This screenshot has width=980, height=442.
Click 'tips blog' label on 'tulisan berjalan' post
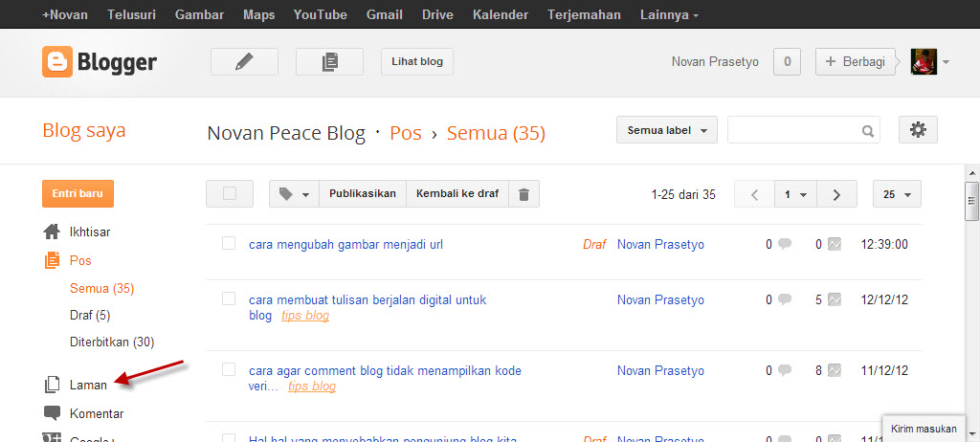(x=305, y=316)
